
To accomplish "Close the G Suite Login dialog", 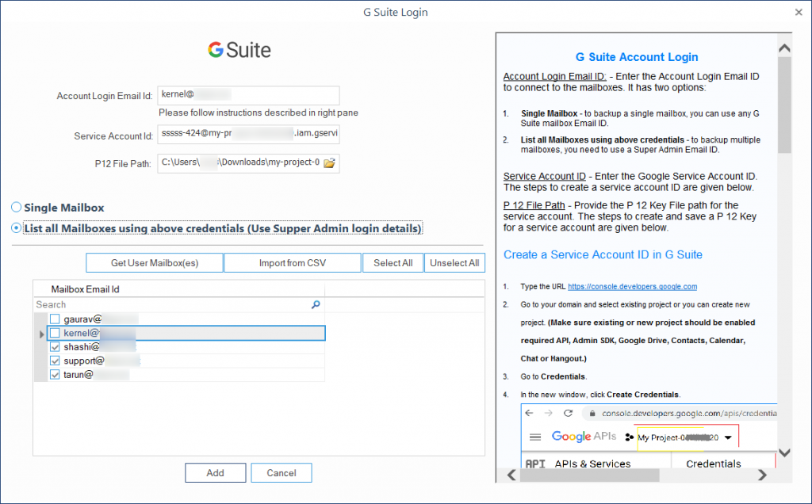I will point(798,12).
